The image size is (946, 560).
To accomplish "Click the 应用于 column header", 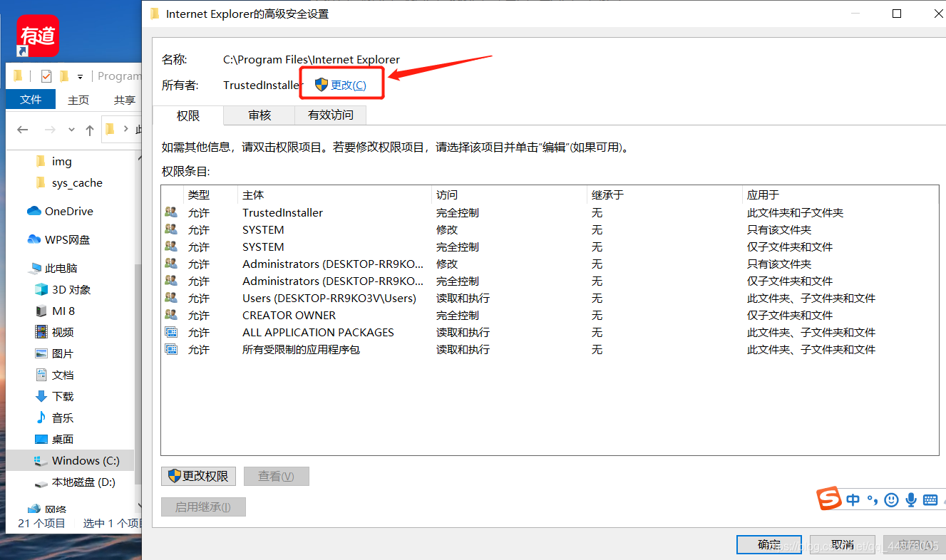I will point(840,195).
